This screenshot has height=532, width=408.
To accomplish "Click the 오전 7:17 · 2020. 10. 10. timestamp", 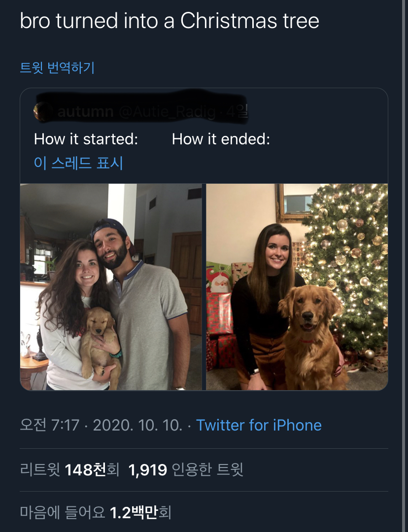I will (101, 425).
